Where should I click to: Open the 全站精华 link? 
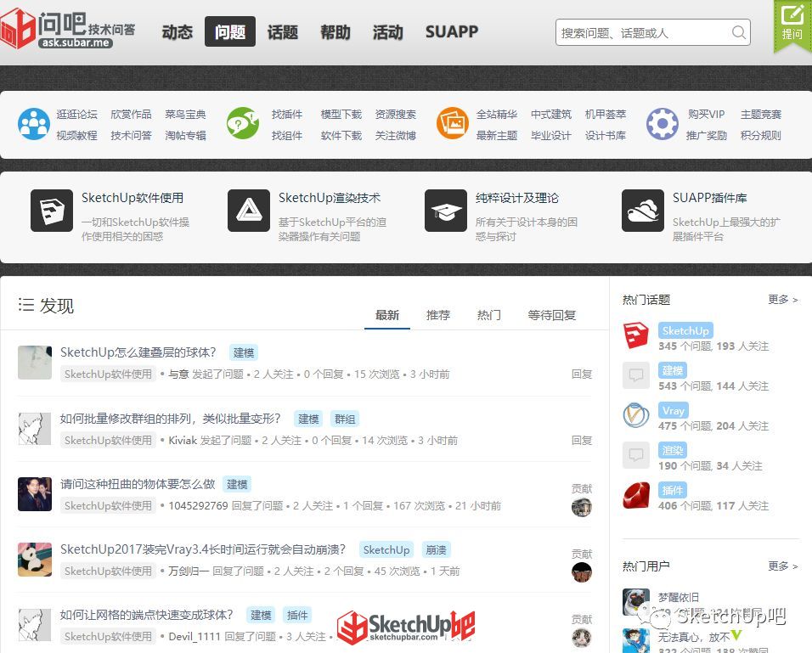click(497, 114)
